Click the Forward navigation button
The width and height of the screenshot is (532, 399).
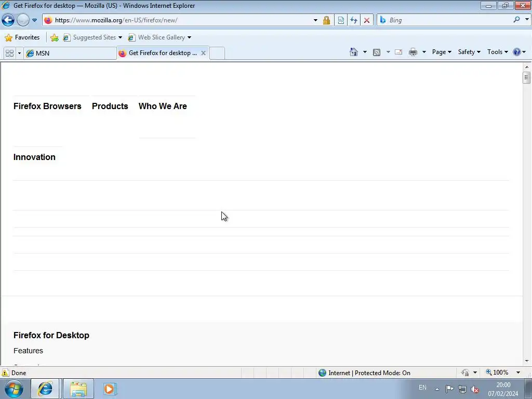(x=23, y=20)
